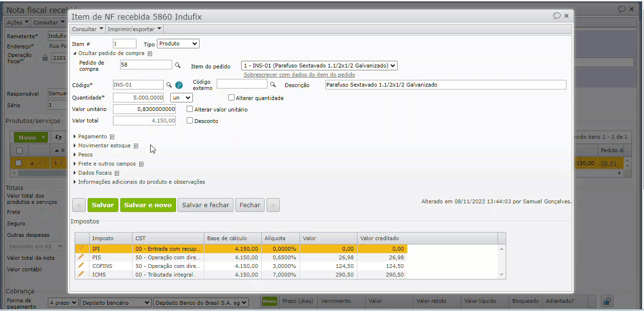
Task: Click the note icon beside Pagamento
Action: 112,137
